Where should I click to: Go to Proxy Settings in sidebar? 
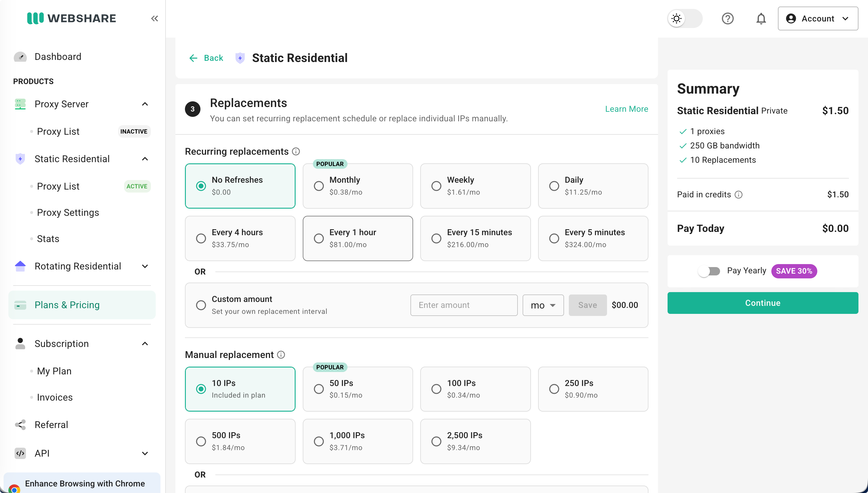(68, 212)
